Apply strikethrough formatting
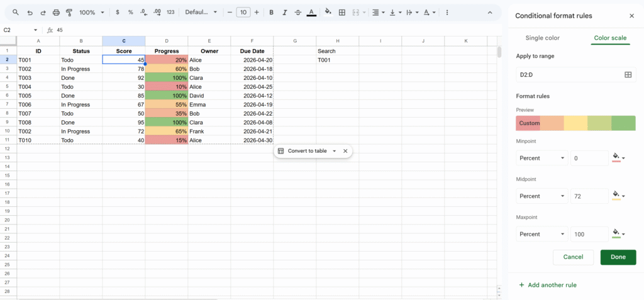Screen dimensions: 644x300 click(x=297, y=13)
